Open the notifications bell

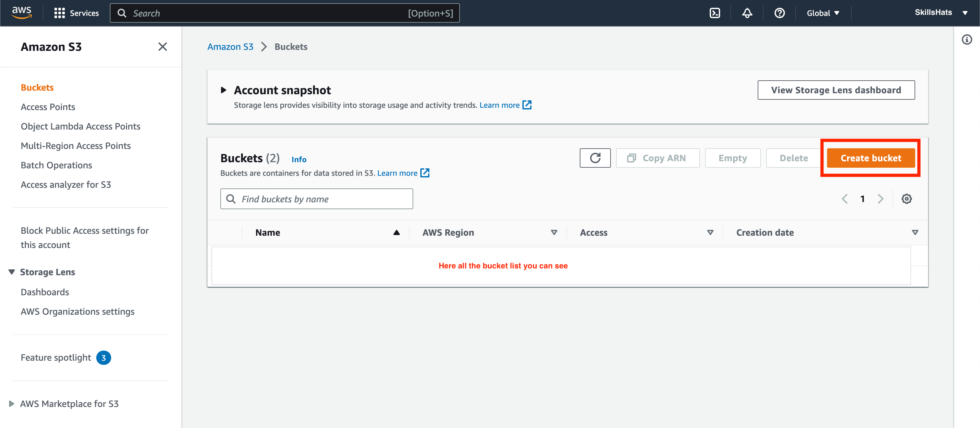pos(747,13)
